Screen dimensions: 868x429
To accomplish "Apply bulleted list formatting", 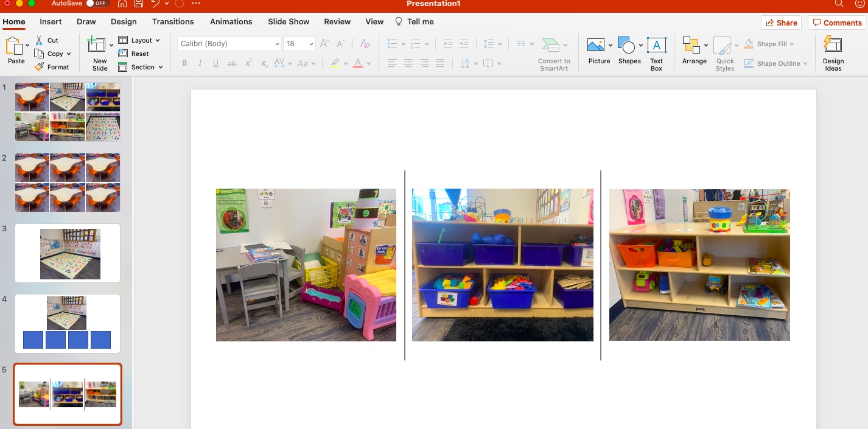I will click(391, 43).
